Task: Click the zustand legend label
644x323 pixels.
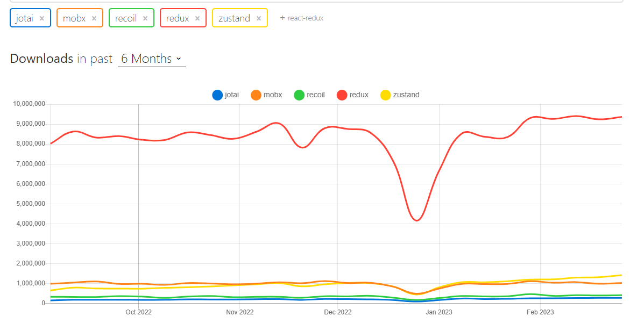Action: coord(406,95)
